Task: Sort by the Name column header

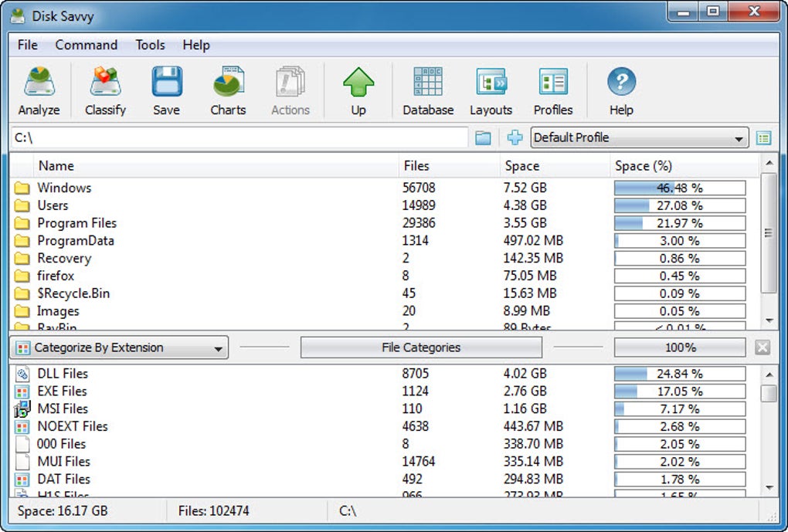Action: pyautogui.click(x=216, y=166)
